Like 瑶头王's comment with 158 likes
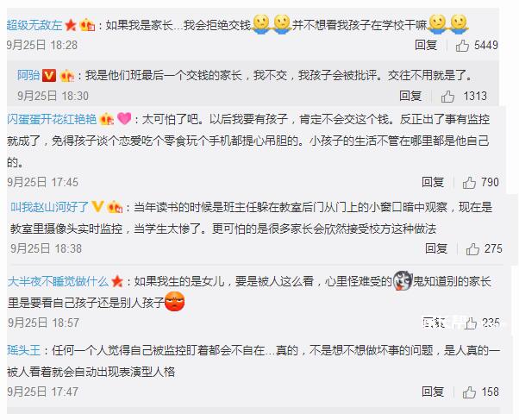Viewport: 519px width, 420px height. (469, 392)
